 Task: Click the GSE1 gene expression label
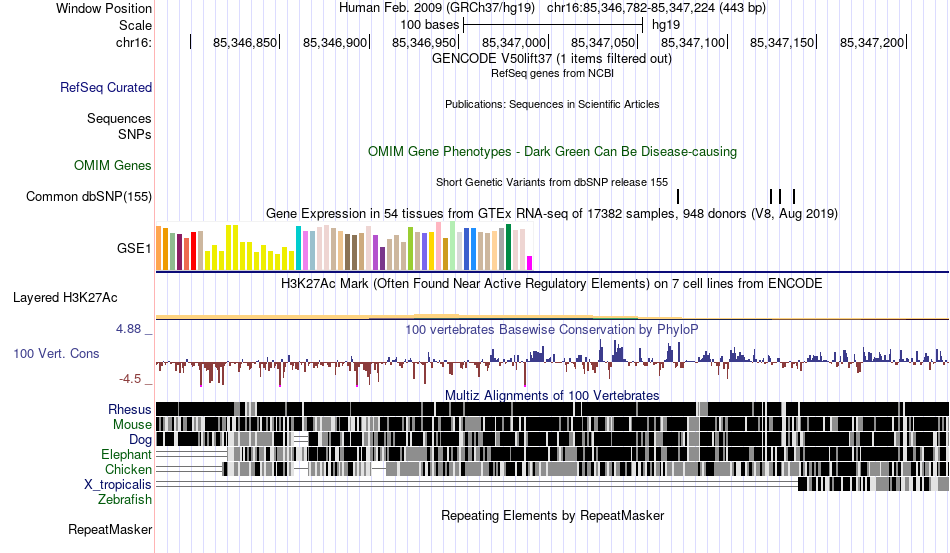[x=134, y=248]
